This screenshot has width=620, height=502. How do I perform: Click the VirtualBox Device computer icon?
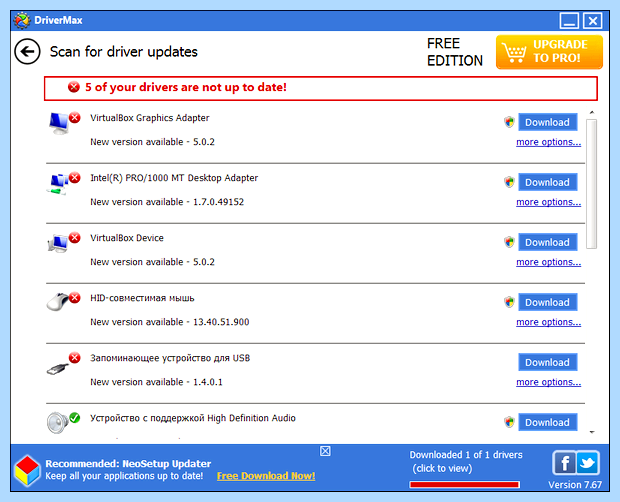pos(58,244)
